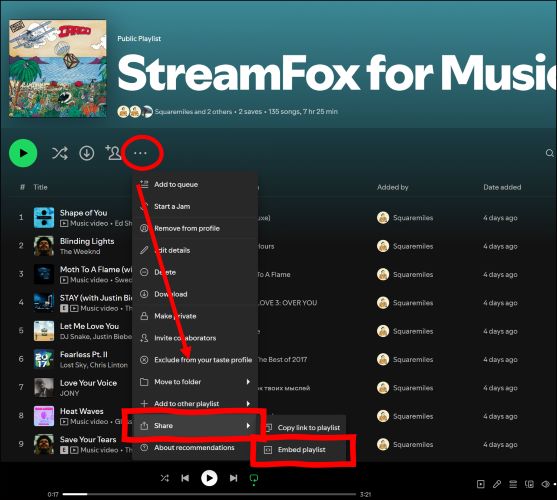Click the 'StreamFox for Music' playlist title

[337, 73]
